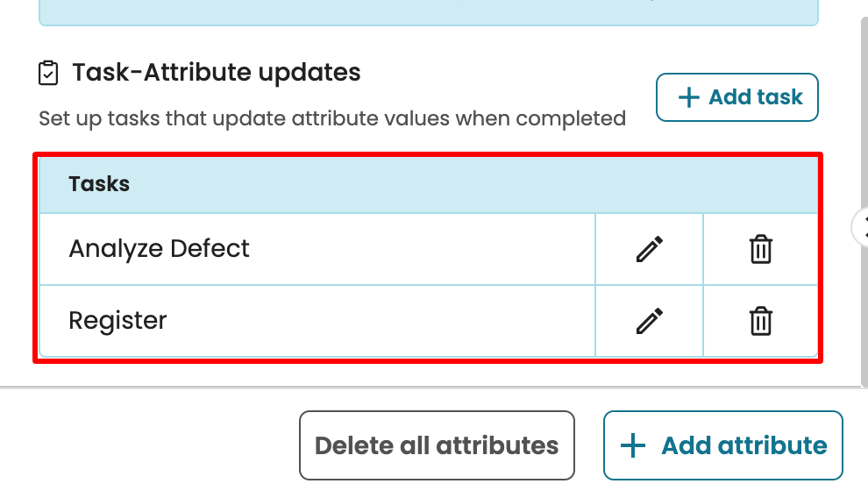Select the Analyze Defect row name

159,249
